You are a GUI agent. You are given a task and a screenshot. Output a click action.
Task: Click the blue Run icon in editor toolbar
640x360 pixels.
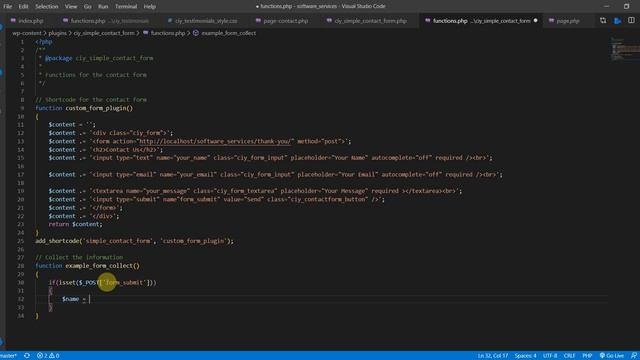[618, 20]
